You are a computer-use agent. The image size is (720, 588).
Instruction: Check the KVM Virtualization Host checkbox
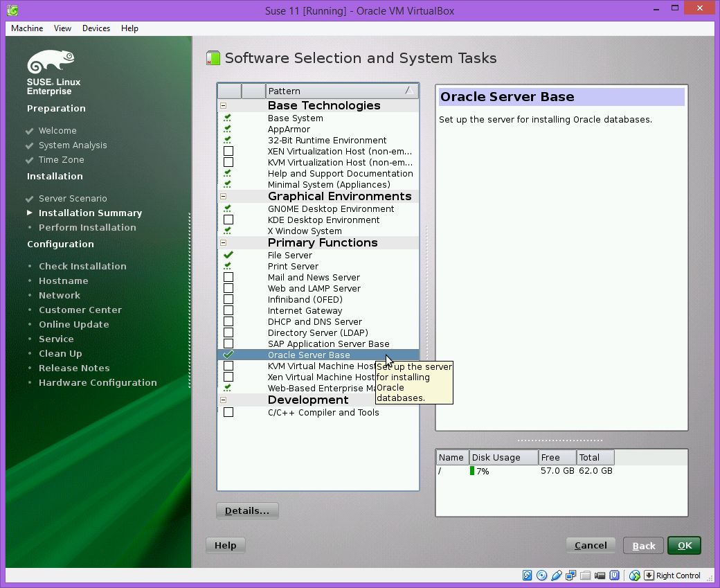228,162
